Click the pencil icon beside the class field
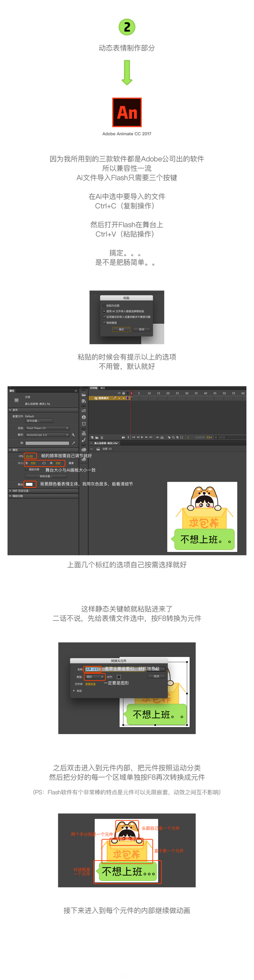Image resolution: width=254 pixels, height=980 pixels. coord(73,443)
